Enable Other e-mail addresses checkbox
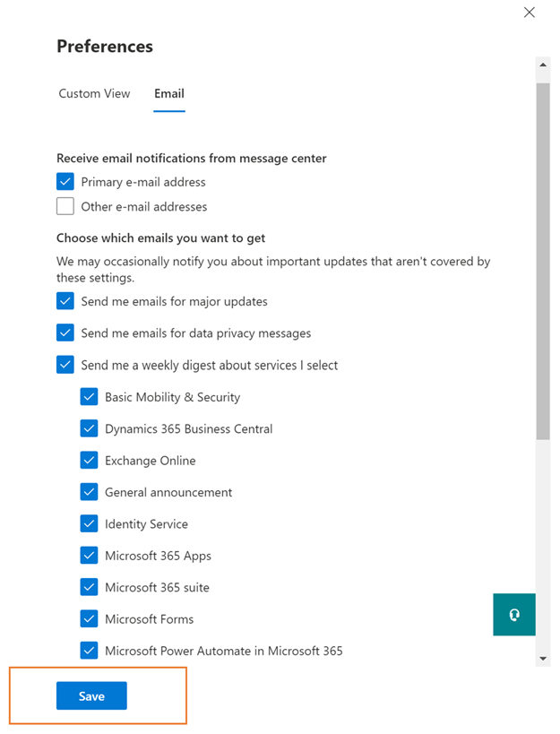Viewport: 560px width, 734px height. click(65, 206)
